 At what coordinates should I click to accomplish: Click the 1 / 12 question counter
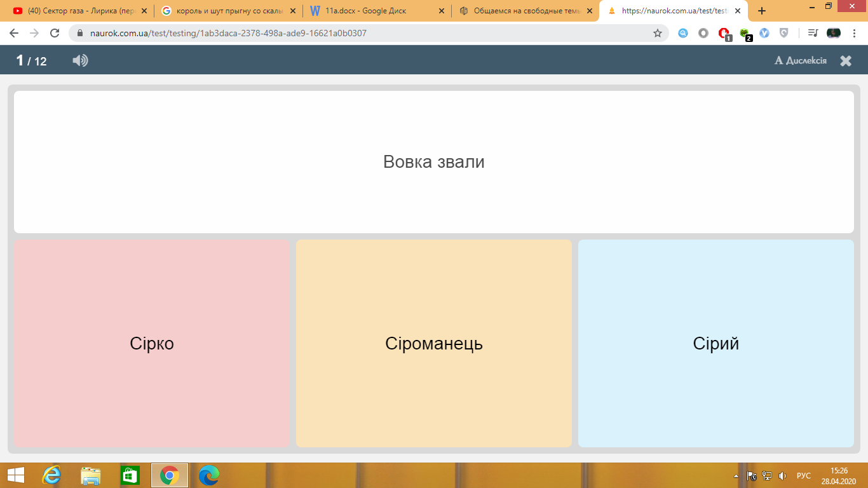[31, 60]
